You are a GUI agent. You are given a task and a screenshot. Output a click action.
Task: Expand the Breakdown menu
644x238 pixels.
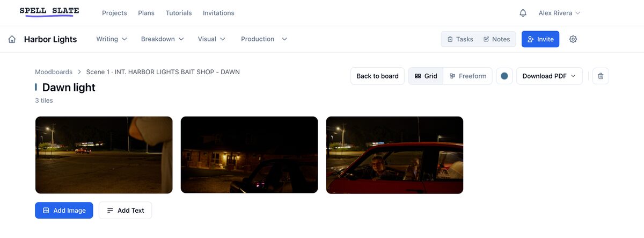coord(163,39)
